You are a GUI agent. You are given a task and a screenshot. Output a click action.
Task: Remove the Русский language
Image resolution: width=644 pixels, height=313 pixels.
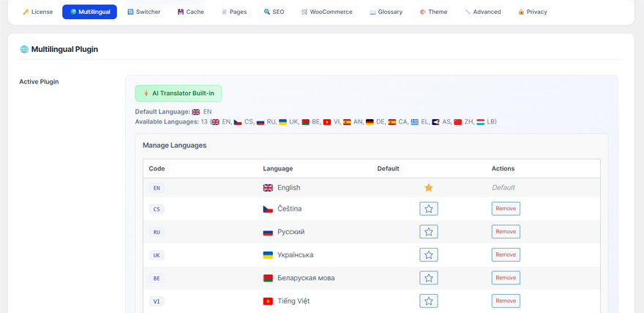(506, 232)
